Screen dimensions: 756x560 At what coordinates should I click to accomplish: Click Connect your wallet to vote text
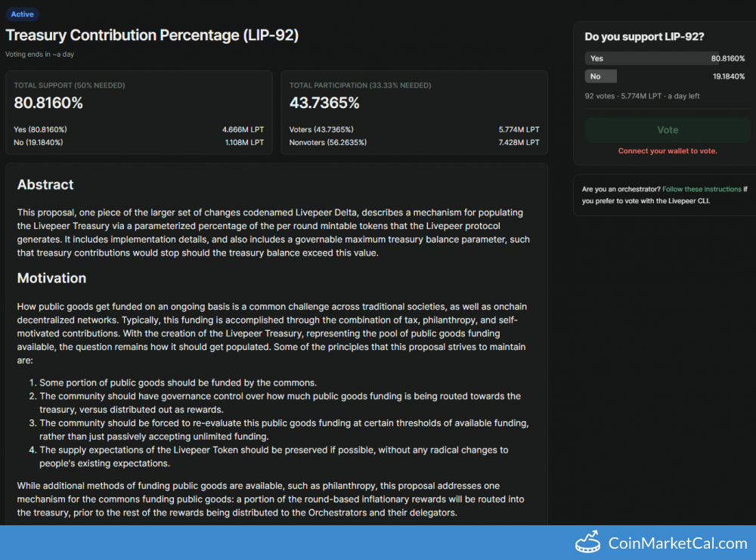coord(667,151)
